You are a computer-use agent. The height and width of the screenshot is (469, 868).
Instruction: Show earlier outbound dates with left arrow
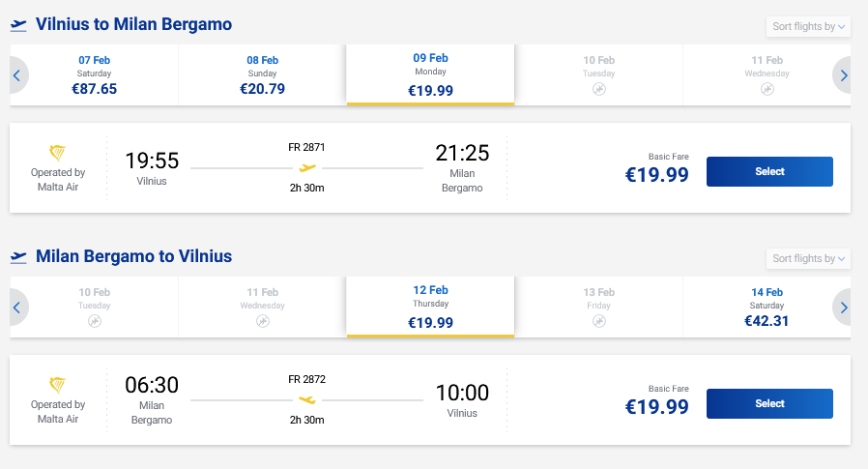[x=17, y=74]
